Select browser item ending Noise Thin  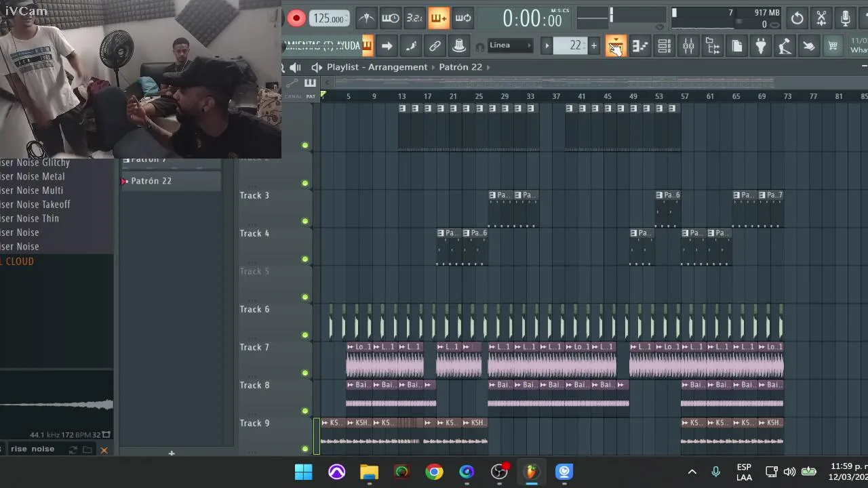point(30,218)
